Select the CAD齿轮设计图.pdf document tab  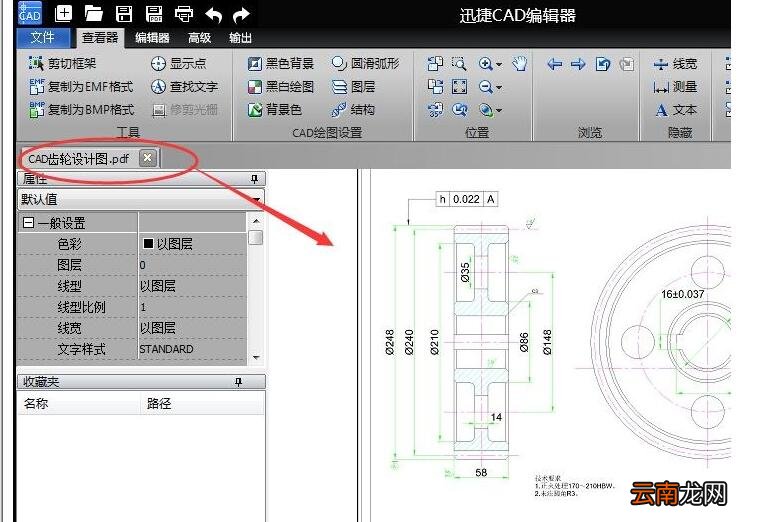coord(79,159)
